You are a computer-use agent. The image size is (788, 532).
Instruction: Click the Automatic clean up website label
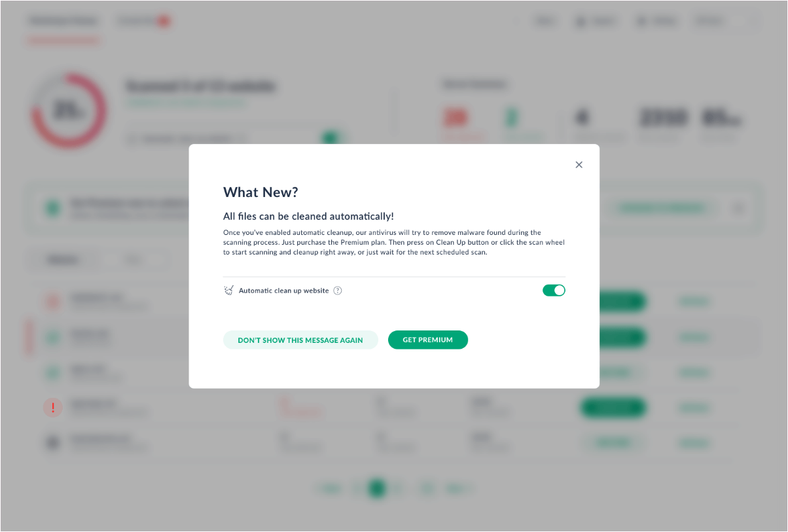click(x=283, y=291)
